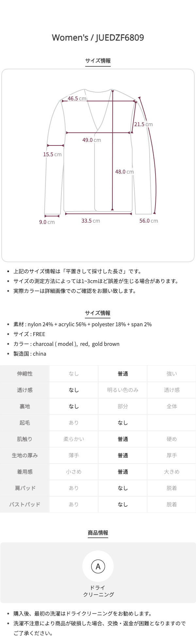The height and width of the screenshot is (644, 196).
Task: Choose 普通 in the 伸縮性 row
Action: [123, 374]
